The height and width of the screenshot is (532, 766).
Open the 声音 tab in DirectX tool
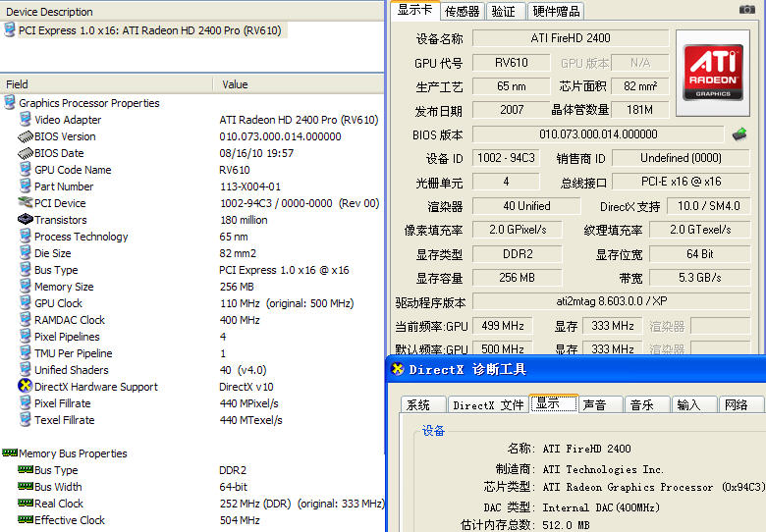pos(600,404)
